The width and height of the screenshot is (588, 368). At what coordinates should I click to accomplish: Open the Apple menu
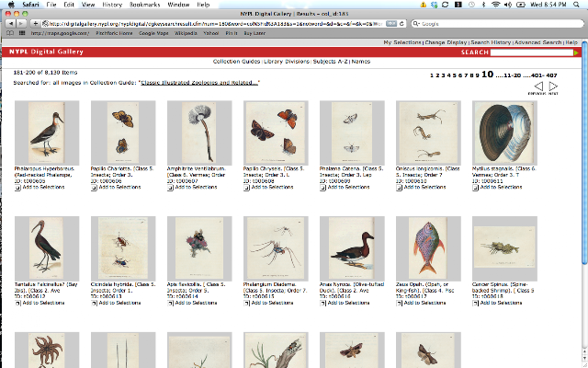pyautogui.click(x=11, y=5)
